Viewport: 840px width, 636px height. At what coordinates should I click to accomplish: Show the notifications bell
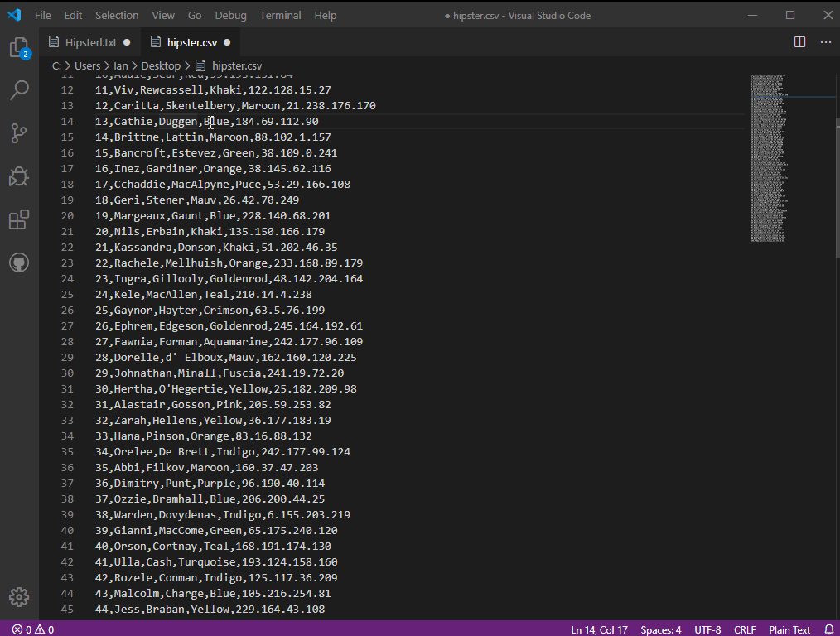tap(828, 629)
